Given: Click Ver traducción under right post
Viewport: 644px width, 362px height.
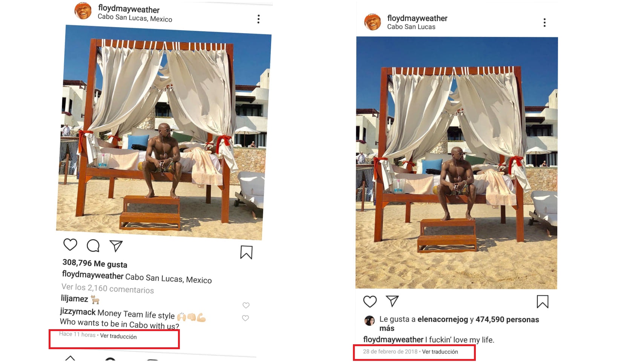Looking at the screenshot, I should tap(440, 351).
